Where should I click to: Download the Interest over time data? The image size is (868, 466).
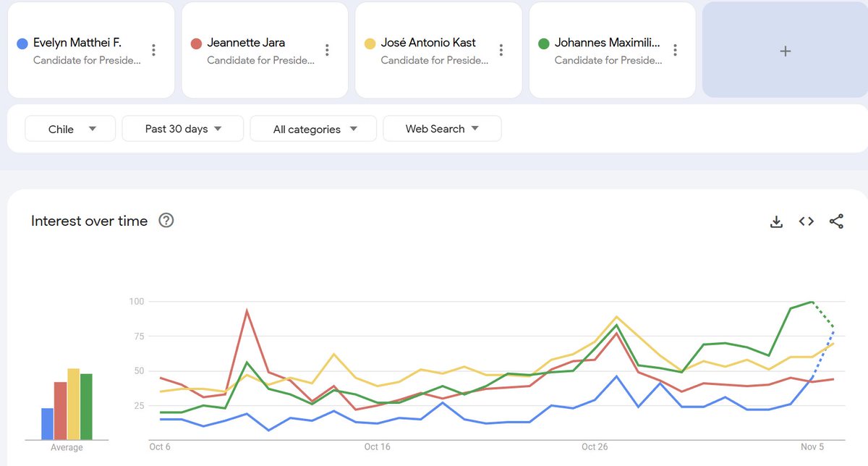pyautogui.click(x=776, y=221)
